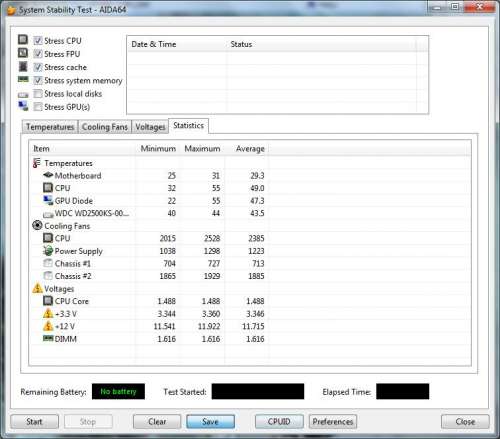This screenshot has height=439, width=500.
Task: Click the thermometer icon of the Temperatures group
Action: 36,163
